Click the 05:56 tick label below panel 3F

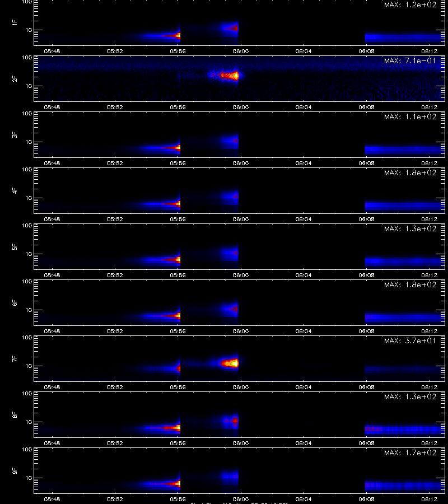point(178,163)
